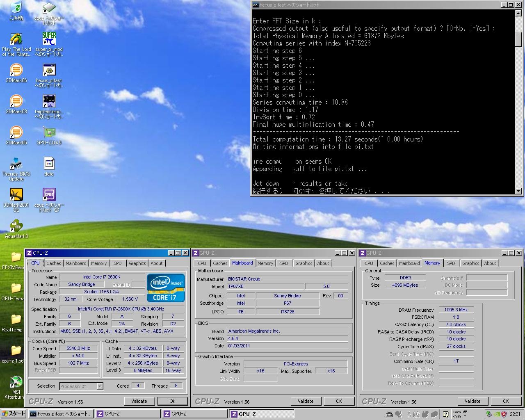Open About tab in left CPU-Z window
This screenshot has height=420, width=525.
pos(156,263)
